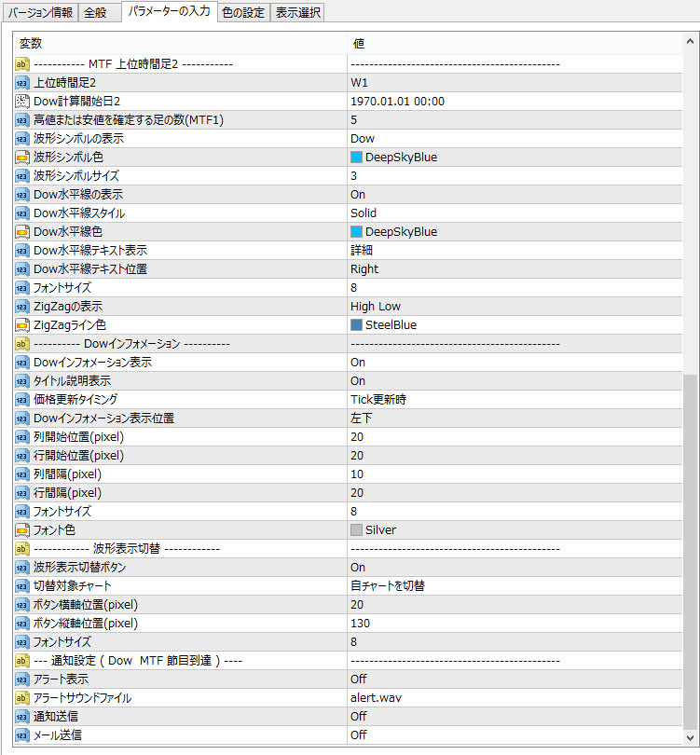This screenshot has height=755, width=700.
Task: Click the icon next to ZigZagの表示
Action: click(22, 307)
